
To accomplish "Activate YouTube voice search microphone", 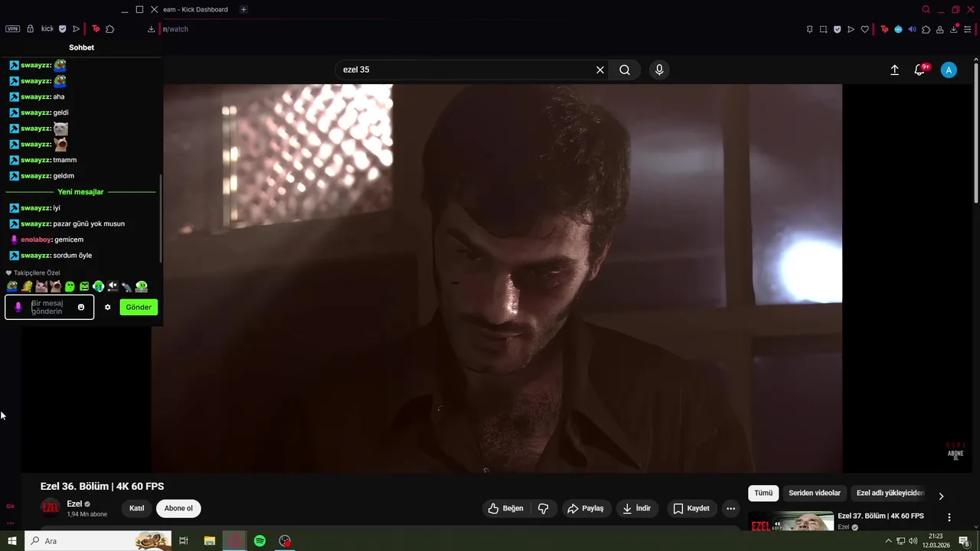I will (x=659, y=70).
